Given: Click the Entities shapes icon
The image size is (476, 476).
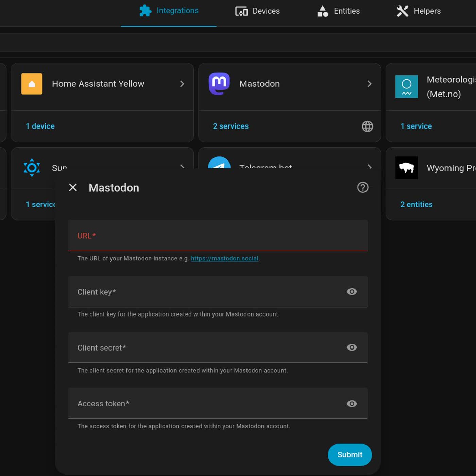Looking at the screenshot, I should click(323, 11).
